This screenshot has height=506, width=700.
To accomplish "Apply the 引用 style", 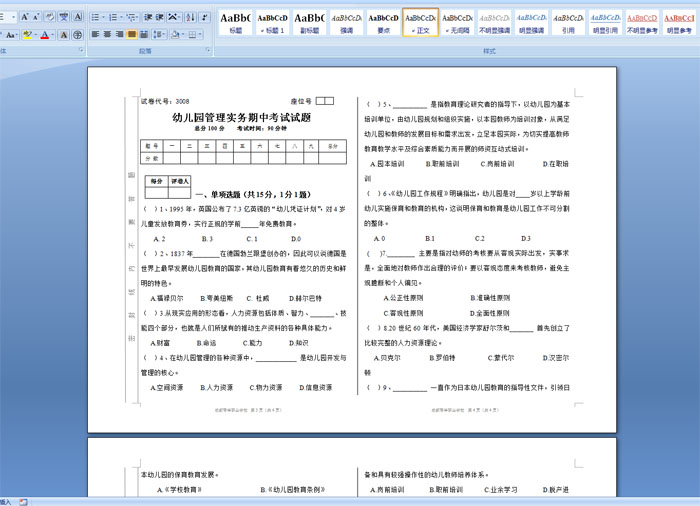I will coord(568,23).
